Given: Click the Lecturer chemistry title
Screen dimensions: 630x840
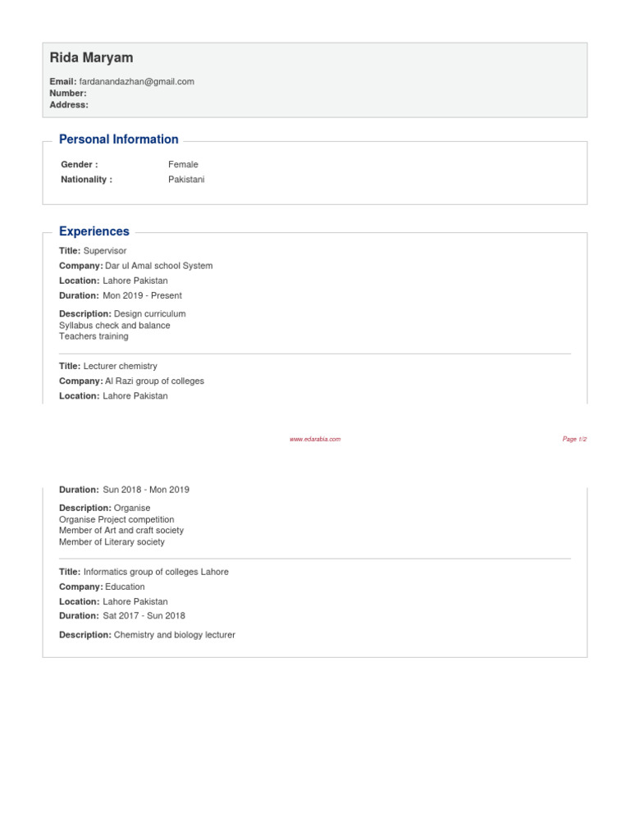Looking at the screenshot, I should point(121,366).
